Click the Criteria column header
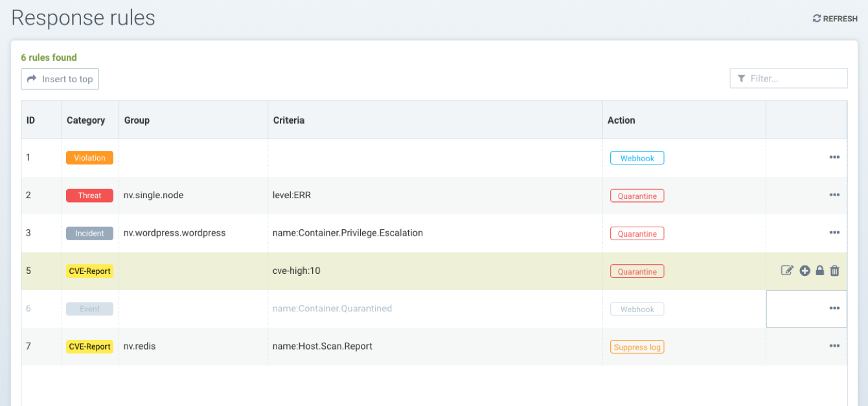This screenshot has width=868, height=406. click(x=289, y=120)
